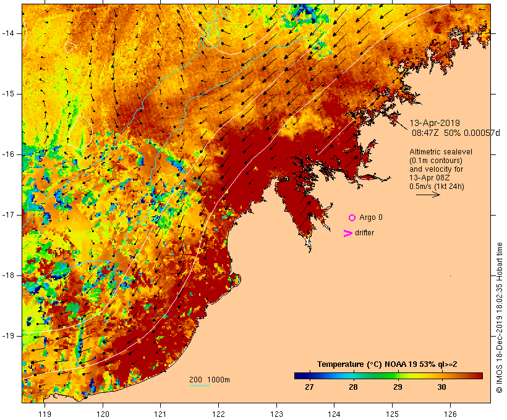Viewport: 507px width, 420px height.
Task: Click the 'Altimetric sealevel' caption line
Action: (x=441, y=152)
